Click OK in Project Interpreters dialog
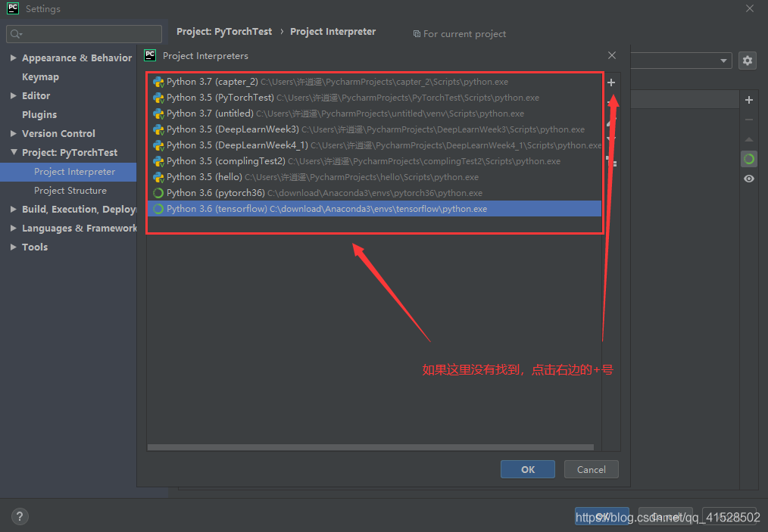This screenshot has height=532, width=768. (527, 469)
